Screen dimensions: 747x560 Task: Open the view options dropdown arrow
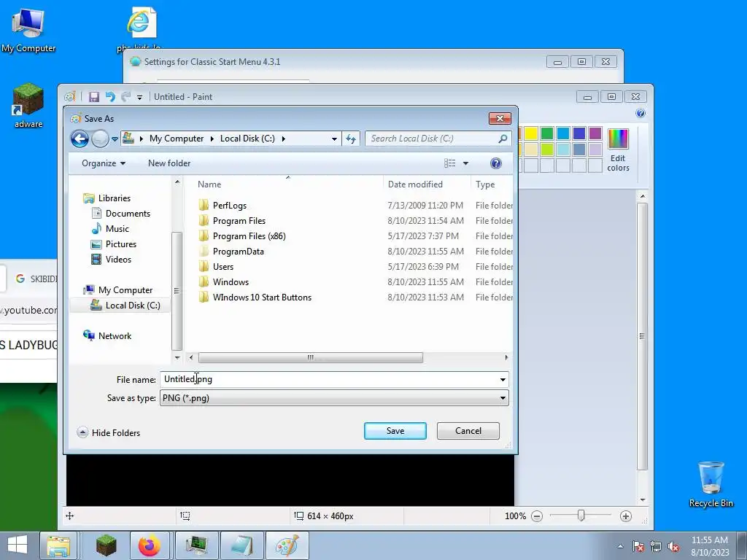(x=465, y=163)
